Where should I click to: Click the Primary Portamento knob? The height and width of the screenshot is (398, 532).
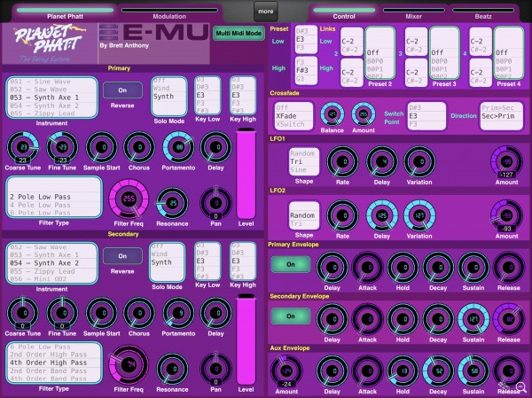[178, 147]
